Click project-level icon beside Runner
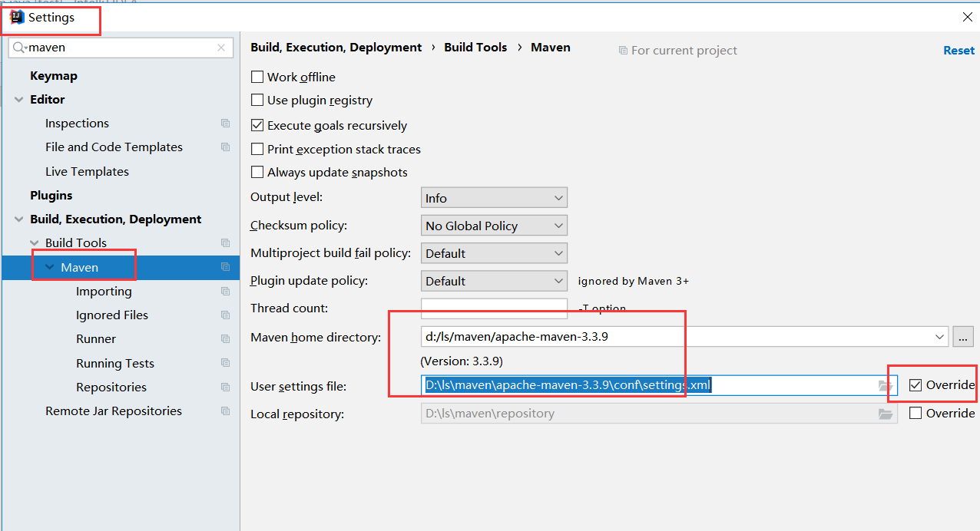This screenshot has height=531, width=980. [225, 339]
